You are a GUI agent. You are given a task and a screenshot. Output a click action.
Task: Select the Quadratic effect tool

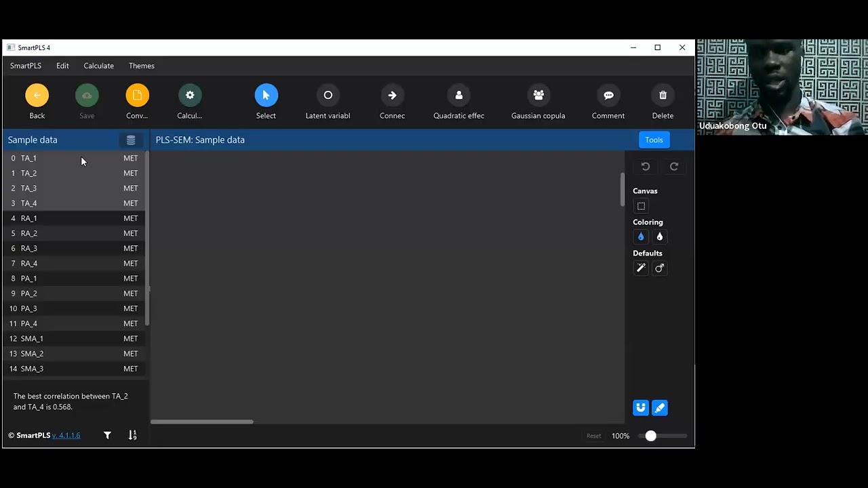pos(459,96)
